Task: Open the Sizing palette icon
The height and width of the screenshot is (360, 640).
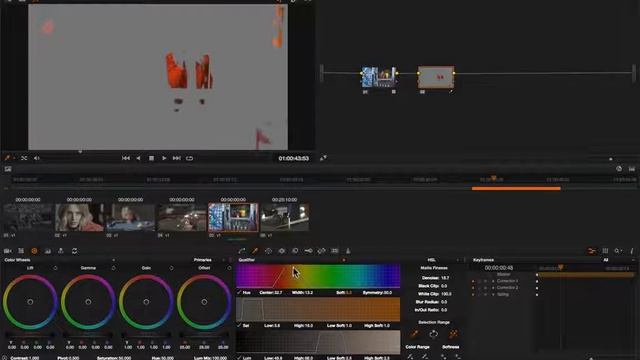Action: (322, 251)
